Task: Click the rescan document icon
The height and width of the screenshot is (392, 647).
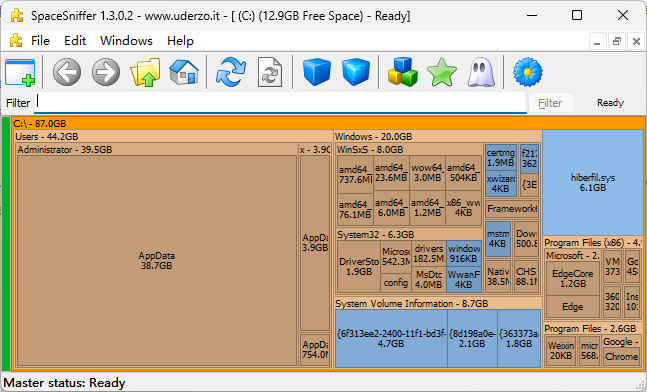Action: [270, 72]
